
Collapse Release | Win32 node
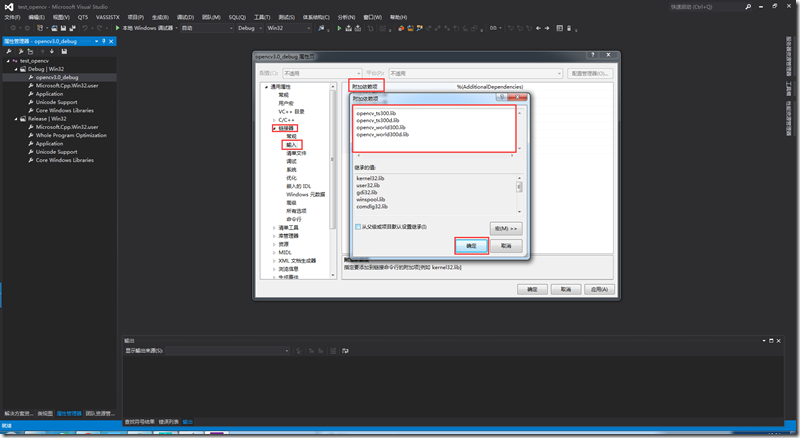pos(16,118)
